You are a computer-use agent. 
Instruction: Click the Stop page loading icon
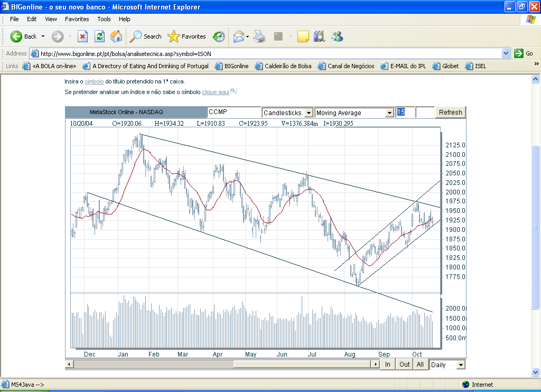[82, 36]
